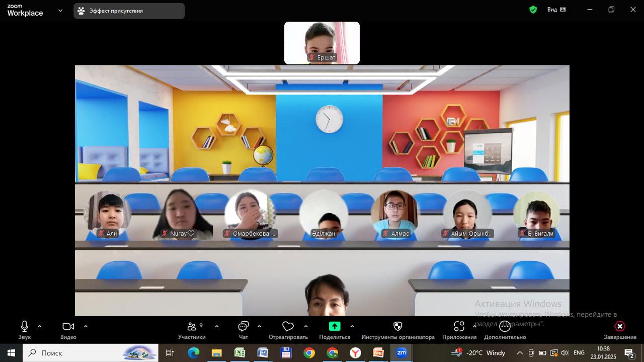Expand video options arrow next to Видео
Viewport: 644px width, 362px height.
[x=86, y=326]
